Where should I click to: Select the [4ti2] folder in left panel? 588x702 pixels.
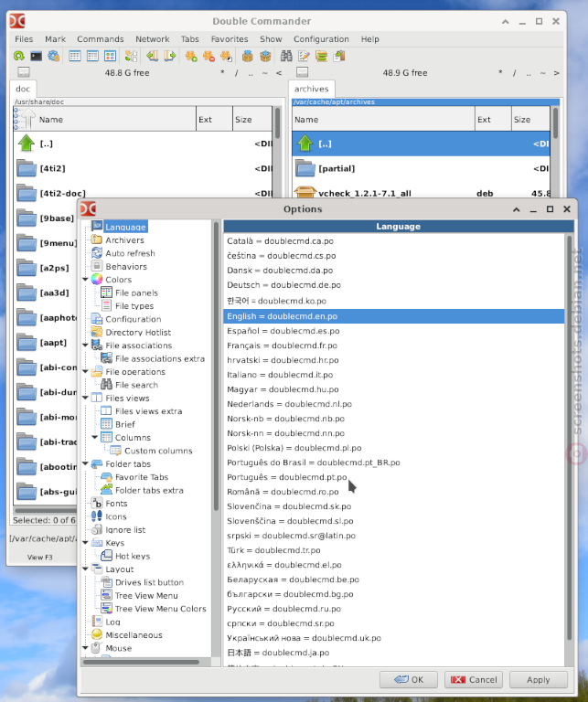pos(144,168)
